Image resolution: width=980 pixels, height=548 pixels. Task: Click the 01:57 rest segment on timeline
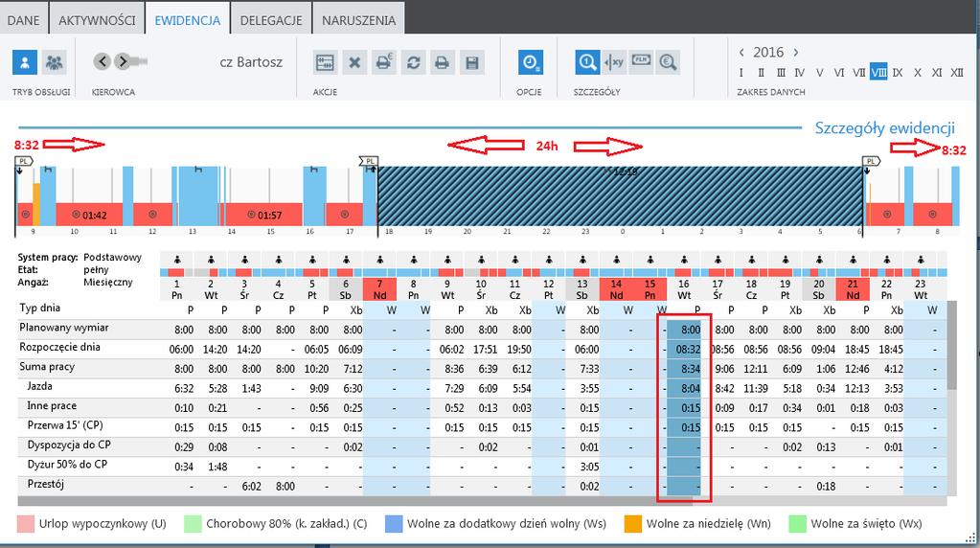click(263, 215)
